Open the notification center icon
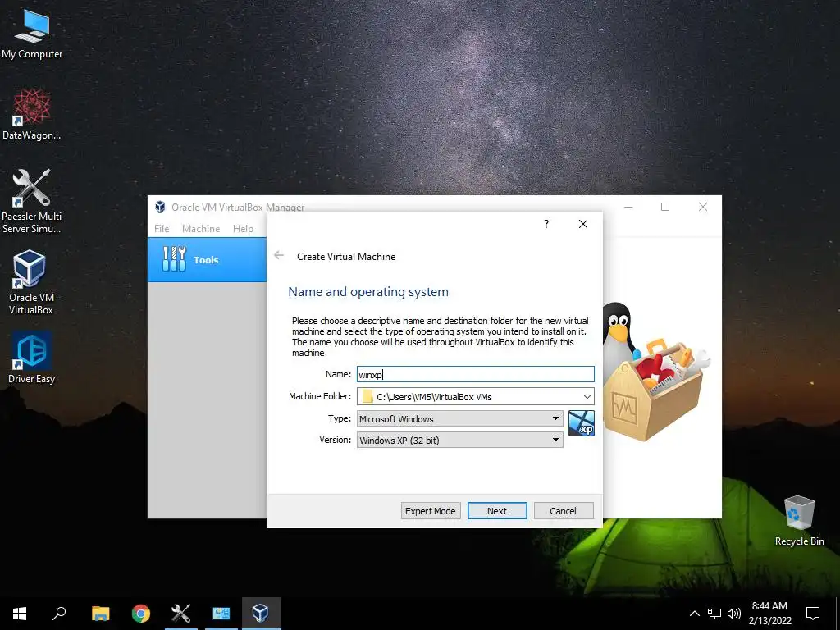The image size is (840, 630). pyautogui.click(x=813, y=614)
